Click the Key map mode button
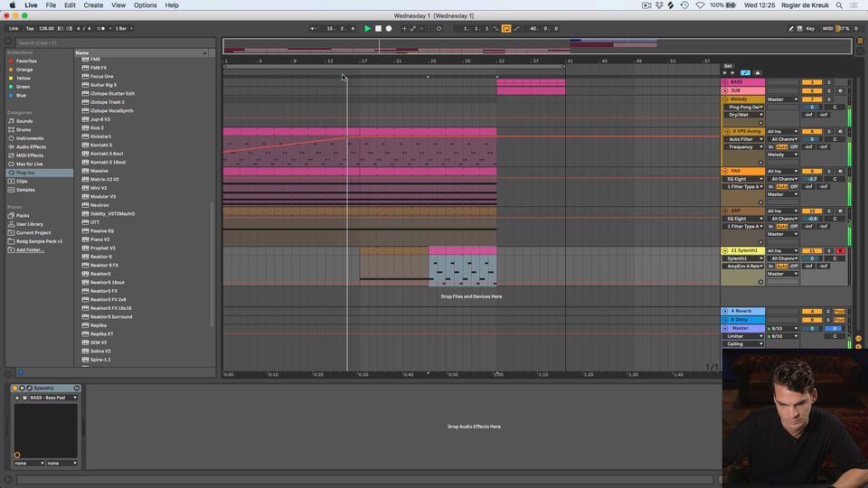This screenshot has height=488, width=868. click(810, 28)
